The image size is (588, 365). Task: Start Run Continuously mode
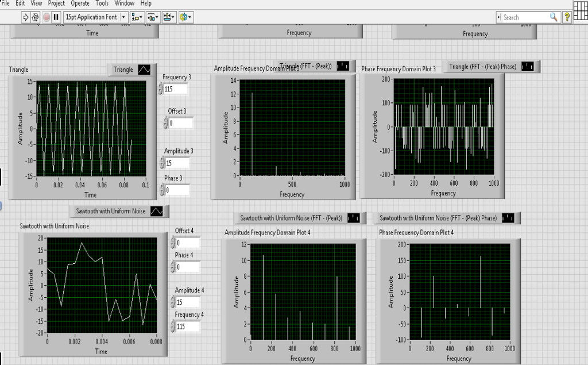point(36,17)
